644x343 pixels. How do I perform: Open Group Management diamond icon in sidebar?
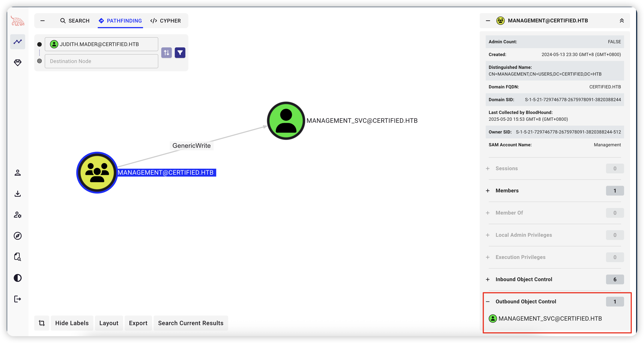pyautogui.click(x=18, y=63)
